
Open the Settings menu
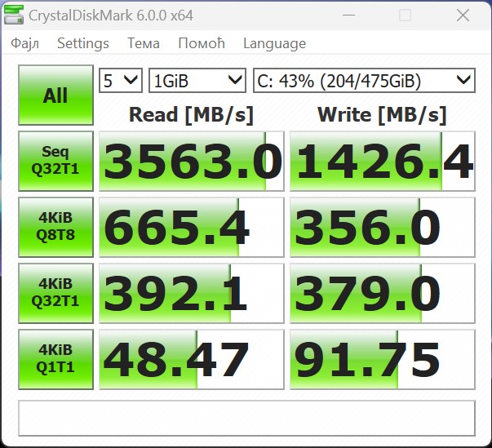click(x=83, y=43)
